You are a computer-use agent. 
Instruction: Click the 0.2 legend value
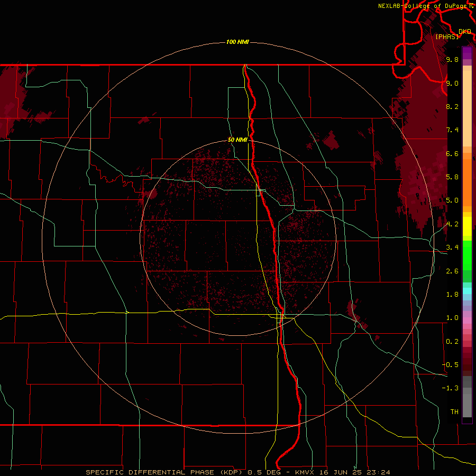(452, 342)
